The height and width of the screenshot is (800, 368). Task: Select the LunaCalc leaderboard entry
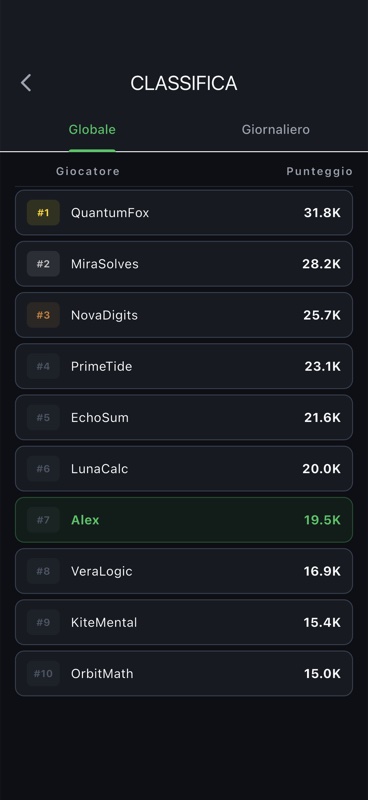pos(184,468)
